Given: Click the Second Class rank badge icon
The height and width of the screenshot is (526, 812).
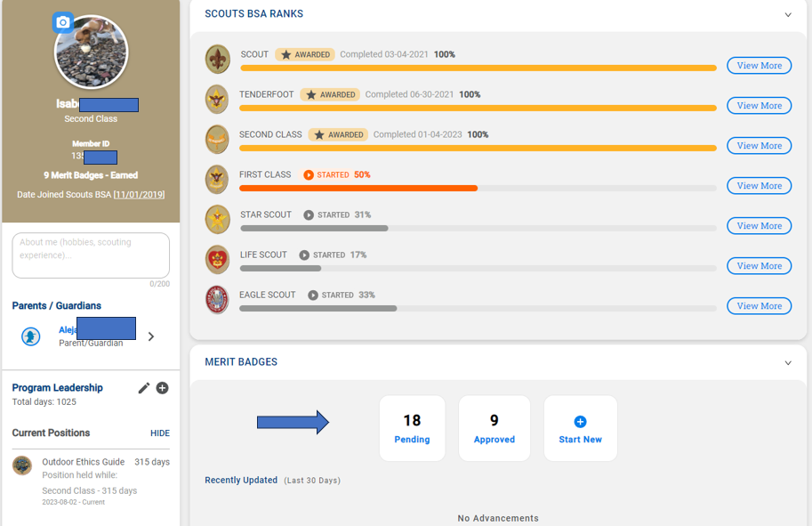Looking at the screenshot, I should click(217, 140).
